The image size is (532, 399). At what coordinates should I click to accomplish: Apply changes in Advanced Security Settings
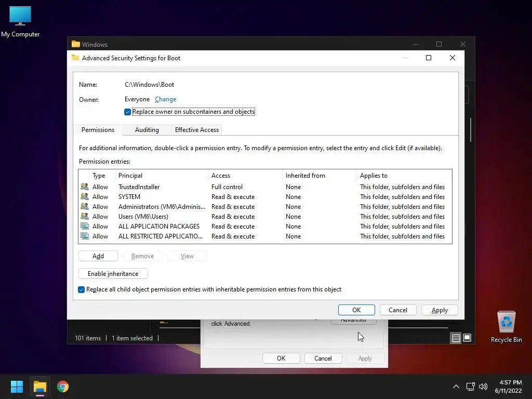pos(440,310)
